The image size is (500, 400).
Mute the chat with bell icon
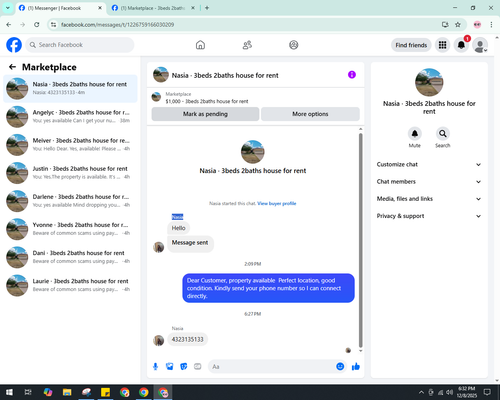click(x=415, y=134)
